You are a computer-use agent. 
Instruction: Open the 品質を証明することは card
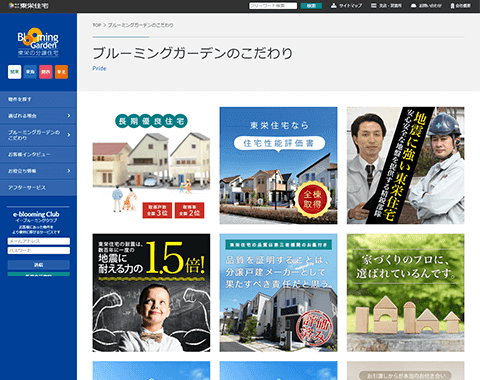click(x=278, y=293)
